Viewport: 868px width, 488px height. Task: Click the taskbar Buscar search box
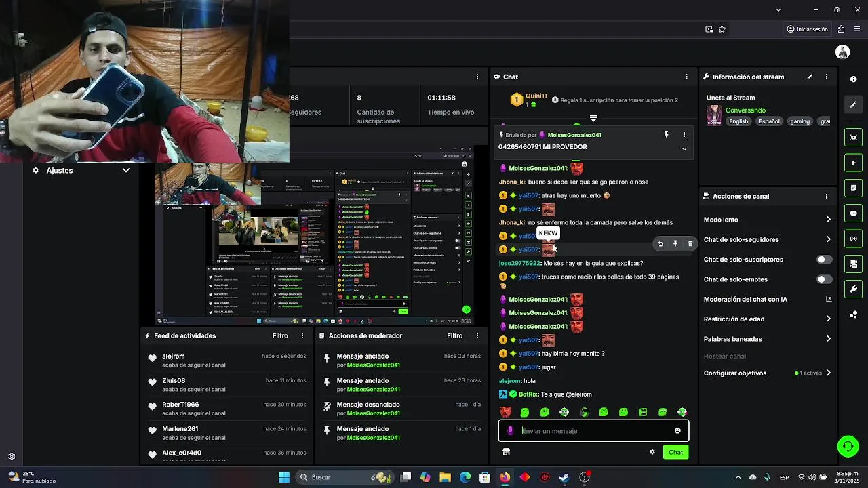346,477
